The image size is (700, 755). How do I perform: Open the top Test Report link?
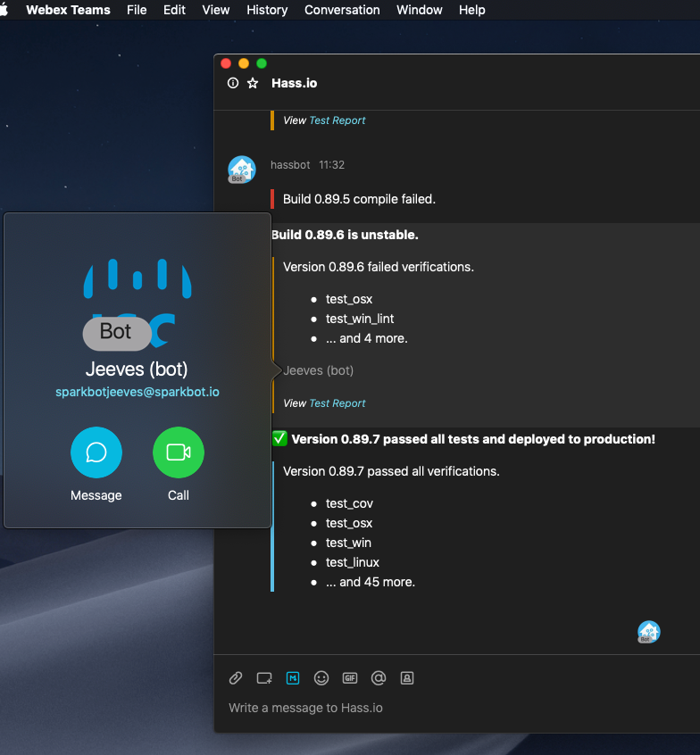point(337,120)
